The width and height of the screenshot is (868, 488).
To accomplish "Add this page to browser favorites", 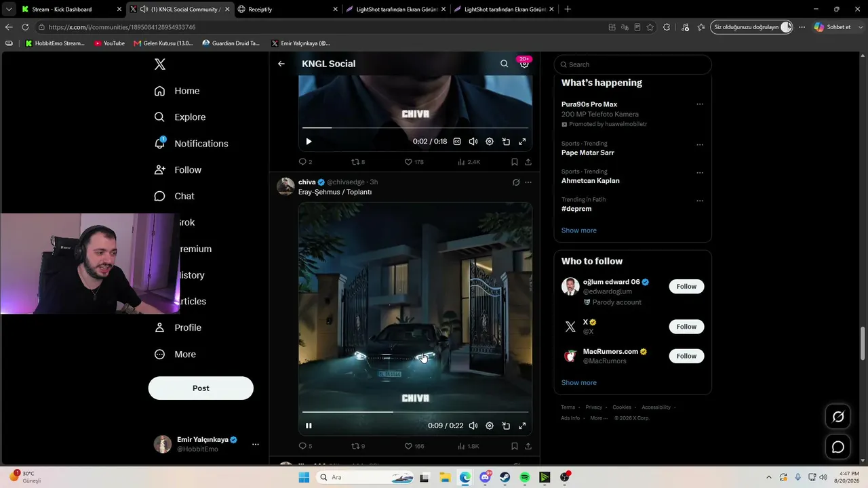I will (650, 27).
